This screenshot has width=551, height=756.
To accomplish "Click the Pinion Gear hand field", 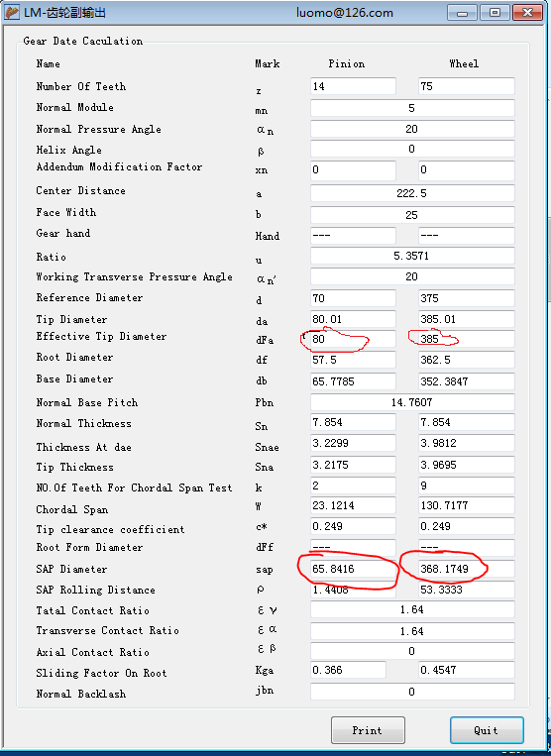I will (x=353, y=236).
